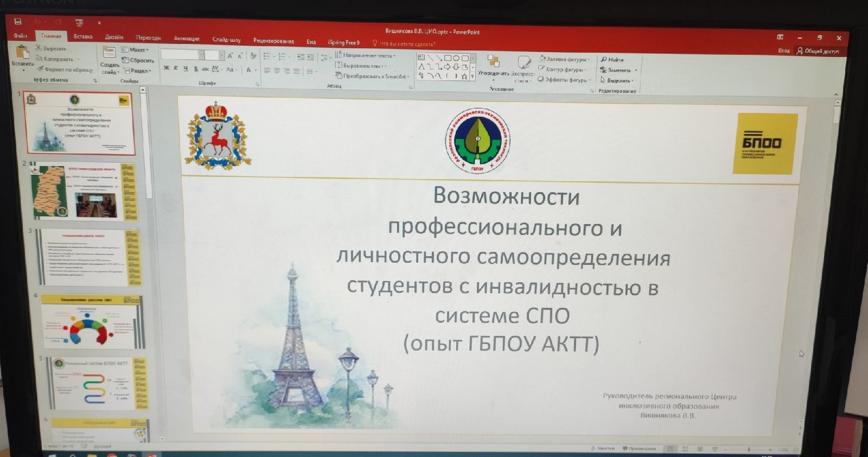This screenshot has width=868, height=457.
Task: Open Character Spacing (AV) dropdown
Action: 216,69
